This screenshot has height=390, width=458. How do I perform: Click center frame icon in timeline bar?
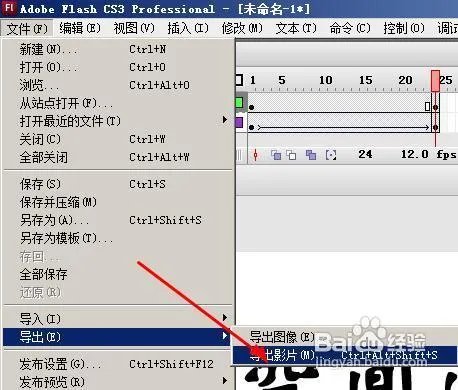[x=255, y=155]
